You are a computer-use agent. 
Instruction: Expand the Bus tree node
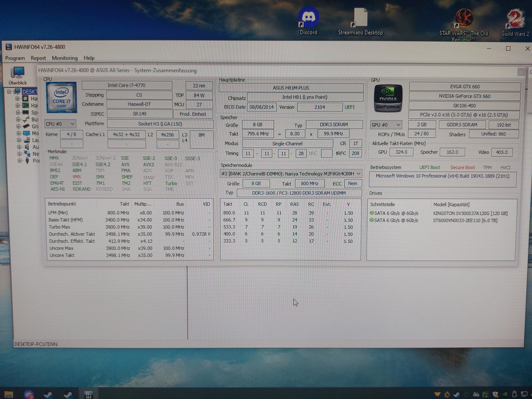18,119
